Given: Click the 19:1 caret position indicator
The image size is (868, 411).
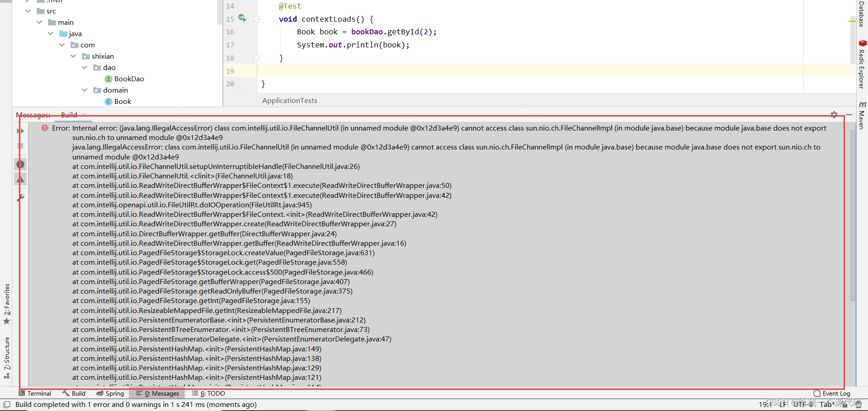Looking at the screenshot, I should 765,404.
